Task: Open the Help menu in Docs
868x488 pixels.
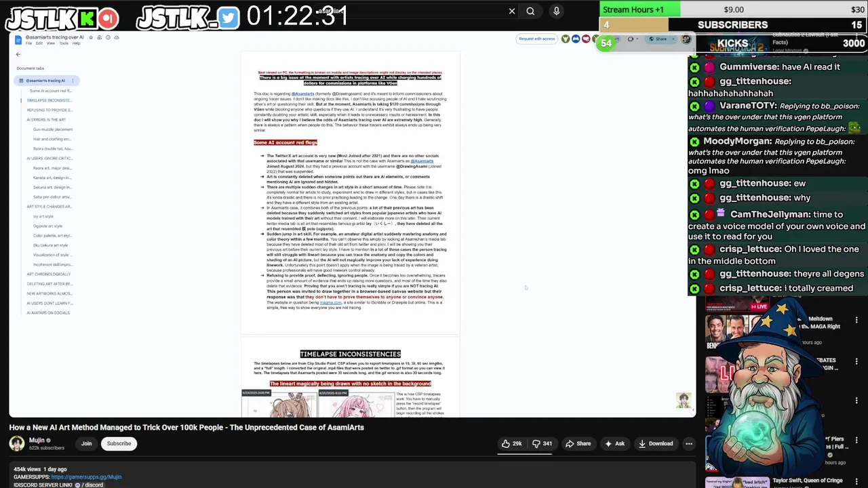Action: coord(76,43)
